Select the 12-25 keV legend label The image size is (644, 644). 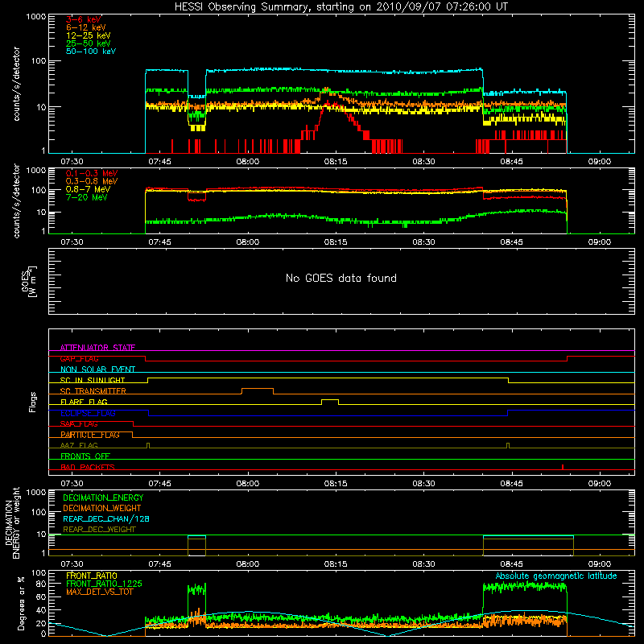click(89, 35)
